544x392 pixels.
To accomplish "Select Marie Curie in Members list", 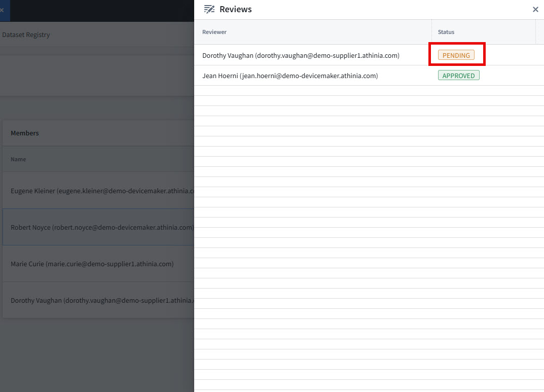I will (98, 264).
